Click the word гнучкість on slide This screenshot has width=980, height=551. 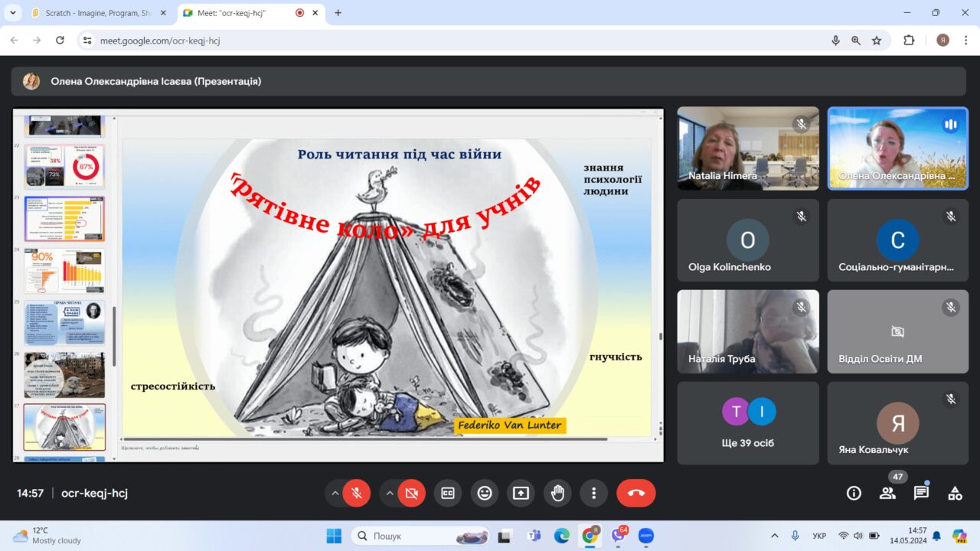[x=616, y=357]
